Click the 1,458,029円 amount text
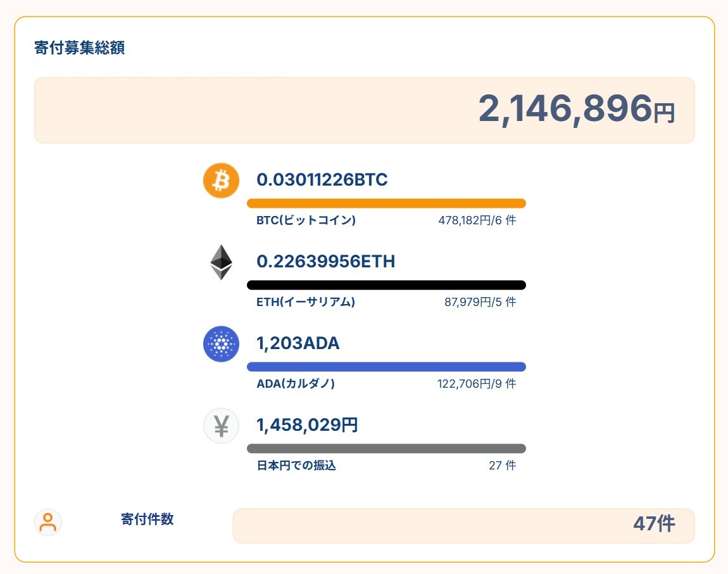 point(307,425)
